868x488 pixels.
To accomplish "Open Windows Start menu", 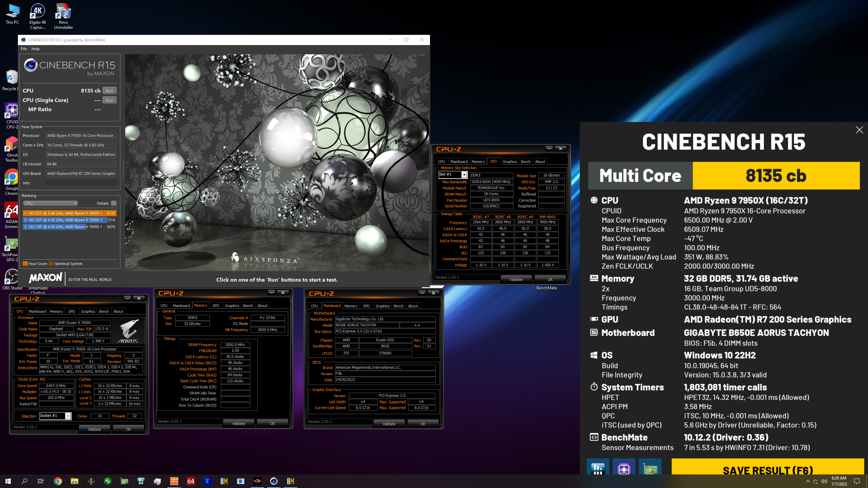I will tap(8, 481).
